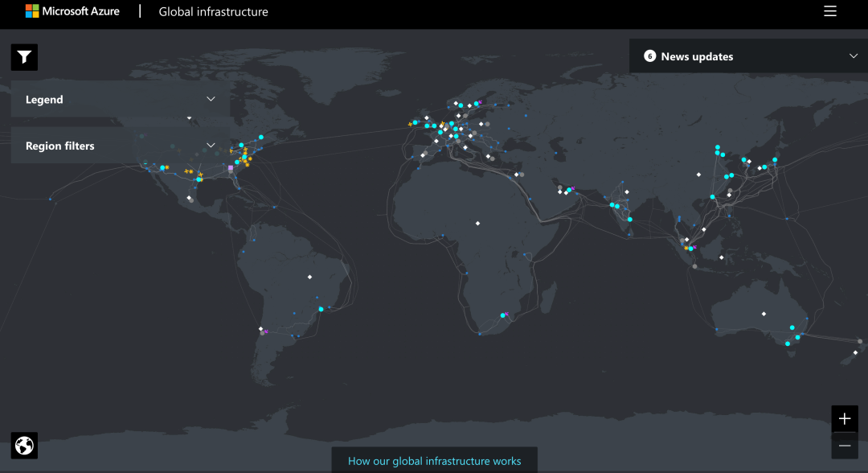
Task: Click the News updates title
Action: [x=697, y=56]
